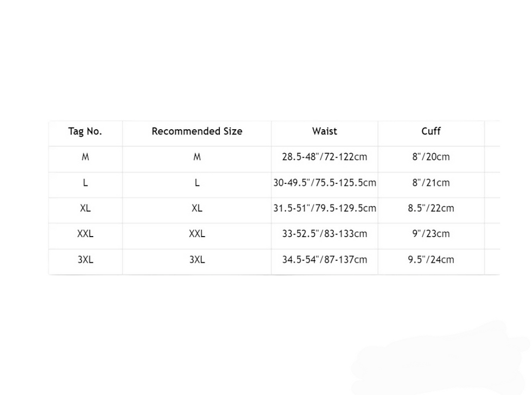This screenshot has width=532, height=395.
Task: Click the Tag No. column header
Action: point(85,131)
